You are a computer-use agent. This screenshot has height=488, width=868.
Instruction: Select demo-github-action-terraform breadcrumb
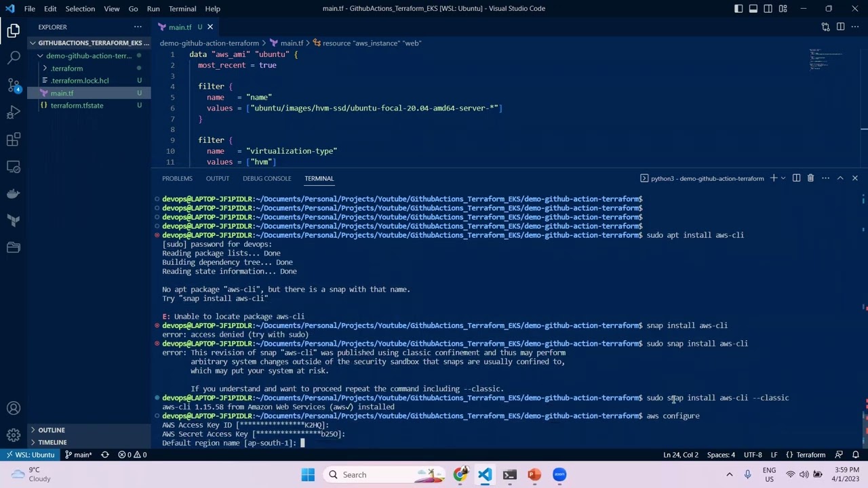click(x=209, y=43)
